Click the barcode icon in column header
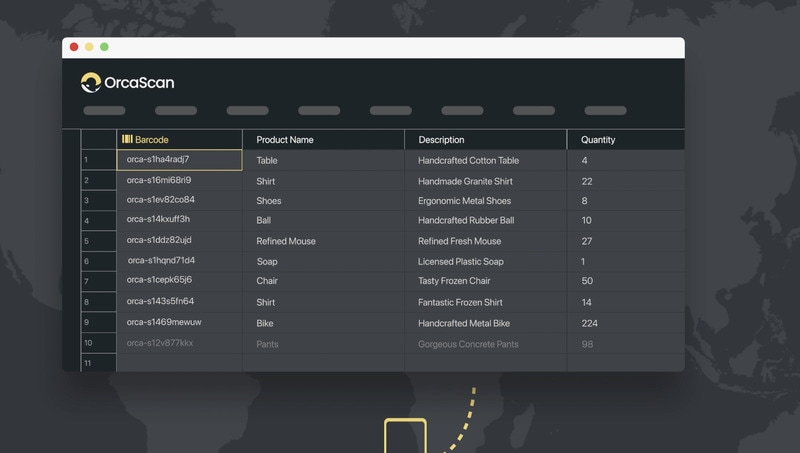This screenshot has width=800, height=453. [x=127, y=140]
